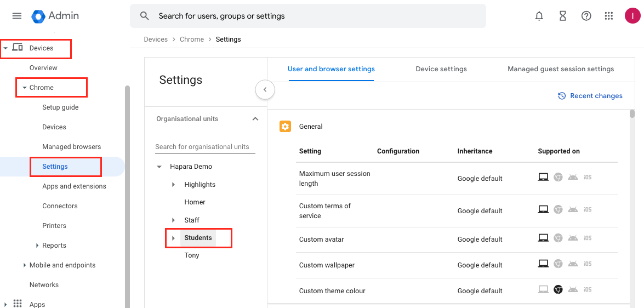The width and height of the screenshot is (644, 308).
Task: Open tasks hourglass icon
Action: point(563,16)
